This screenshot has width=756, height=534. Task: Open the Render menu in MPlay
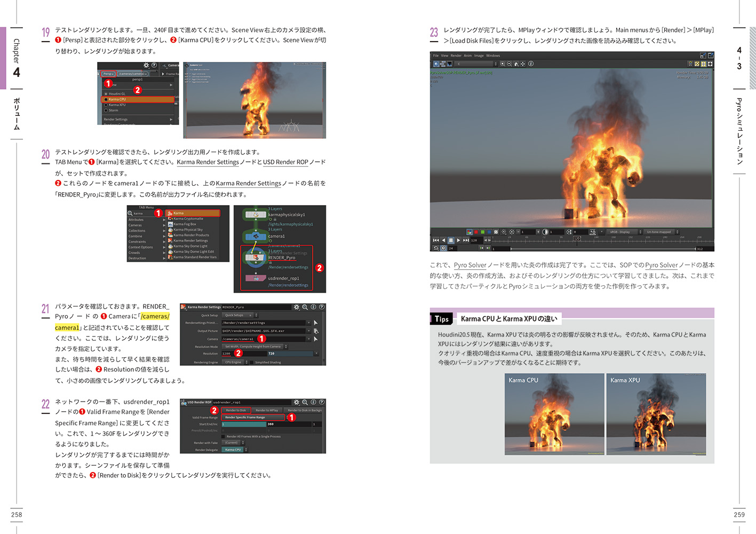(456, 56)
